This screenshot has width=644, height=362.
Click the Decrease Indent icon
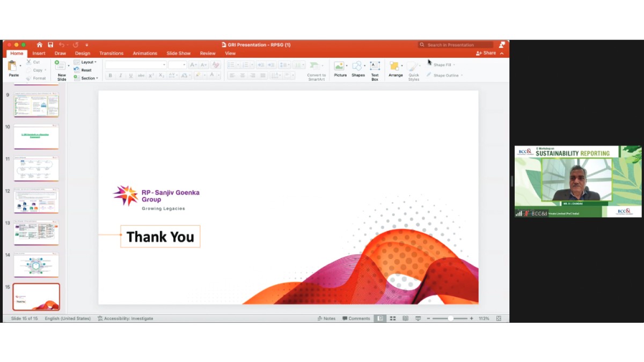[x=260, y=65]
